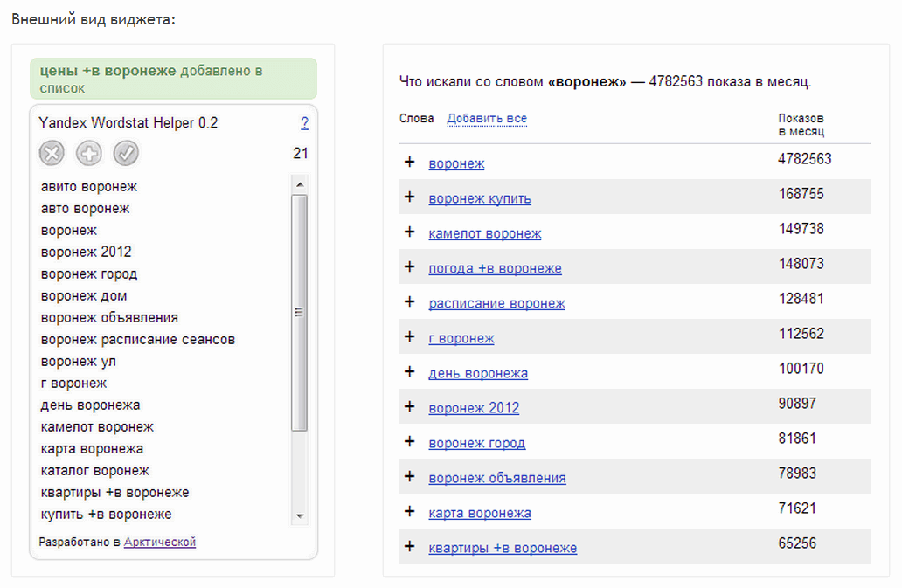The image size is (902, 588).
Task: Open the 'расписание воронеж' keyword link
Action: pos(497,303)
